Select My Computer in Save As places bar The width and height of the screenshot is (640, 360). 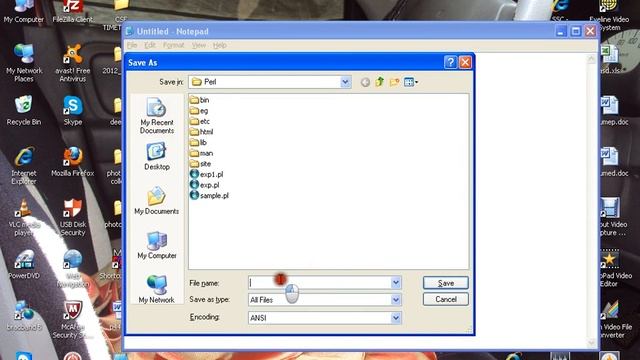pyautogui.click(x=157, y=245)
